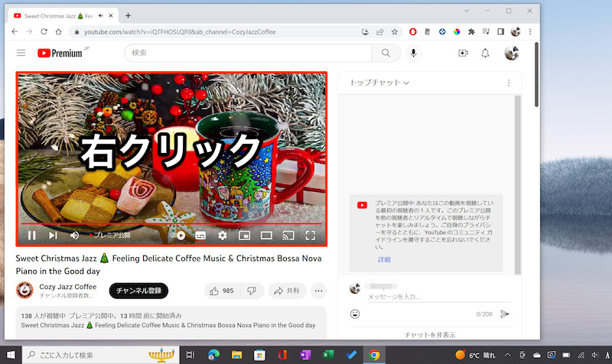Image resolution: width=612 pixels, height=364 pixels.
Task: Open the YouTube hamburger guide menu
Action: pyautogui.click(x=21, y=53)
